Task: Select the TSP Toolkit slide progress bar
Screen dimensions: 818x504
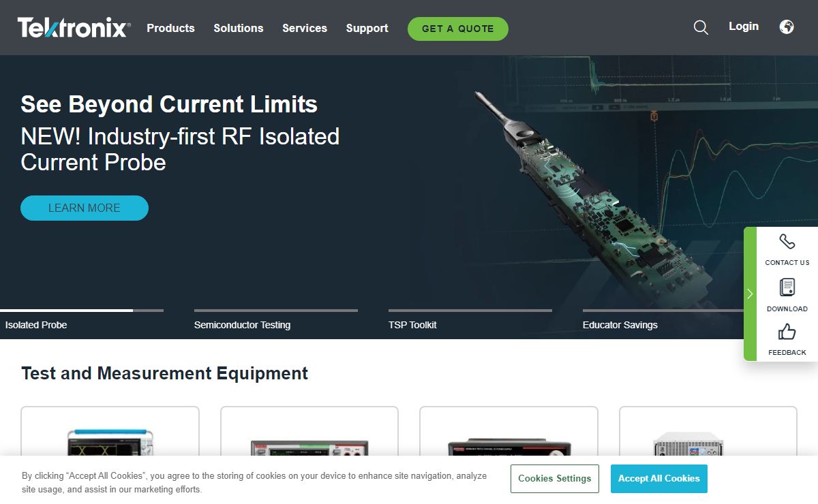Action: [470, 311]
